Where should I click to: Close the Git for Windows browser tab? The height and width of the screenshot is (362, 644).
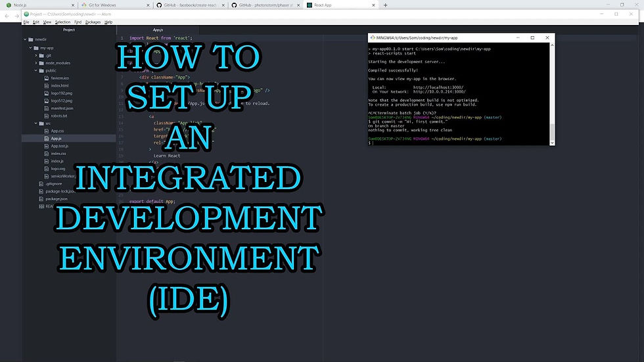tap(148, 5)
